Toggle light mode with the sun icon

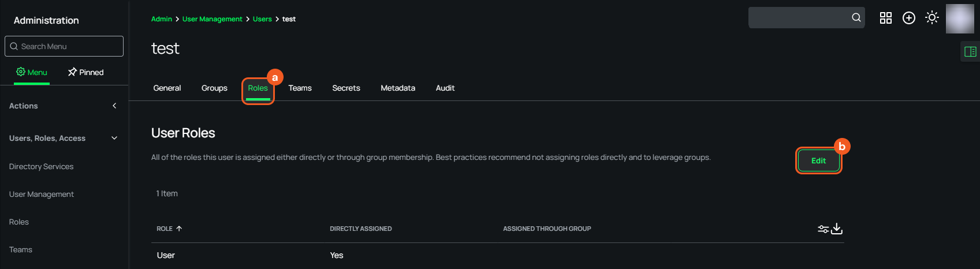click(932, 18)
